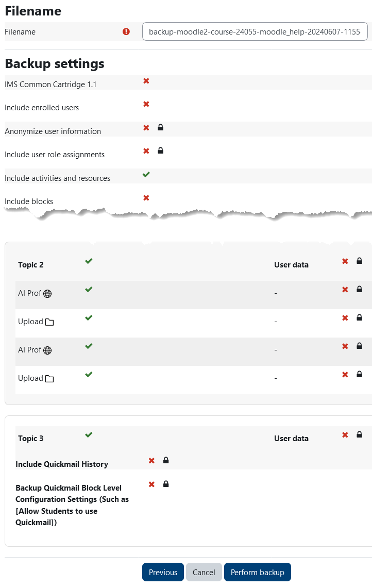Click the red X beside Include blocks
Viewport: 372px width, 588px height.
coord(146,198)
